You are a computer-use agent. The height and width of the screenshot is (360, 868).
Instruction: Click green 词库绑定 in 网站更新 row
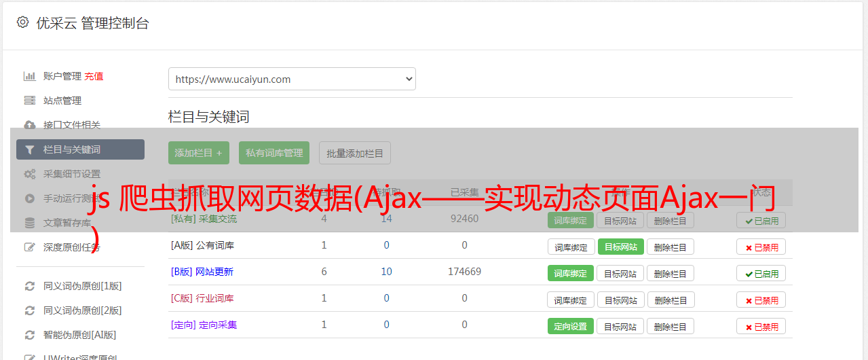pyautogui.click(x=571, y=273)
